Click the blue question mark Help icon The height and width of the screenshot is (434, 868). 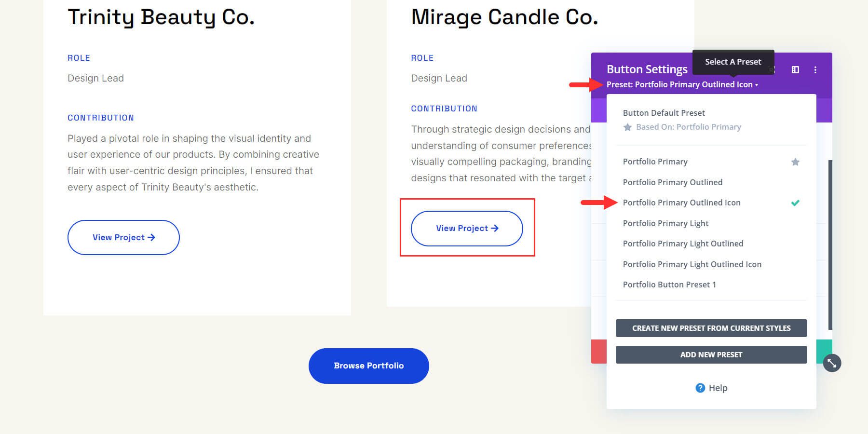[700, 388]
